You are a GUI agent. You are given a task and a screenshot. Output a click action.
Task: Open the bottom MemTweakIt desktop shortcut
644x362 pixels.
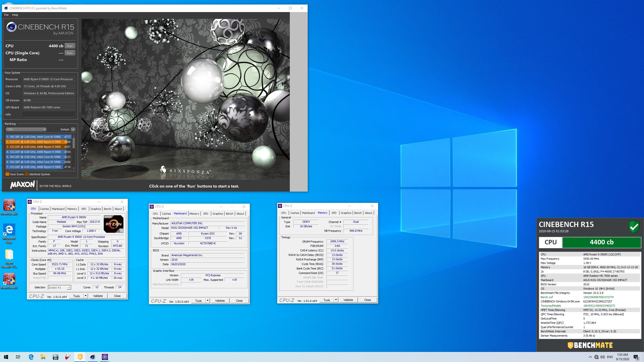click(9, 281)
